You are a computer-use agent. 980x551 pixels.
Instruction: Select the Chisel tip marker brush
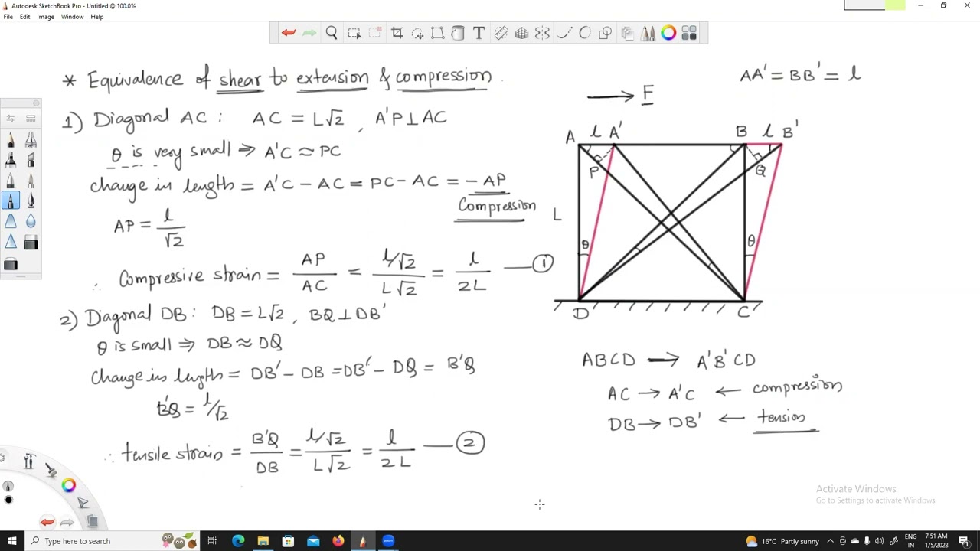tap(31, 160)
